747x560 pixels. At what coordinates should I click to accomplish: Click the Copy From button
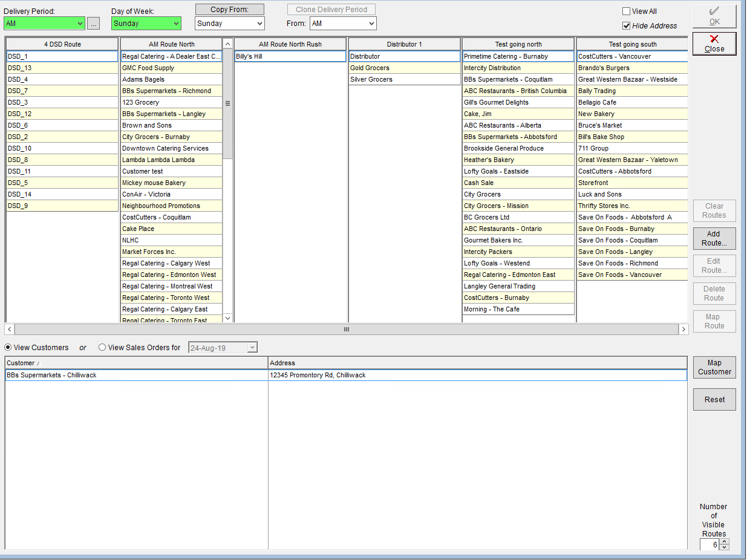tap(230, 10)
